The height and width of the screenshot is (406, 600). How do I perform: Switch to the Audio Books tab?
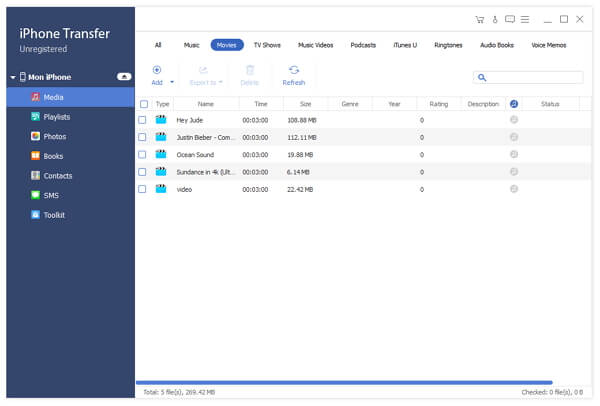pyautogui.click(x=497, y=45)
